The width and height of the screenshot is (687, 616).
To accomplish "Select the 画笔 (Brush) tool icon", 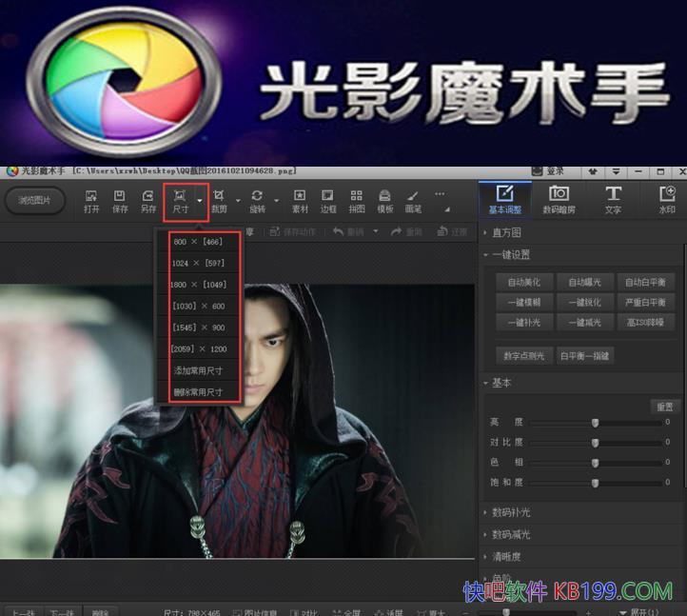I will tap(413, 200).
